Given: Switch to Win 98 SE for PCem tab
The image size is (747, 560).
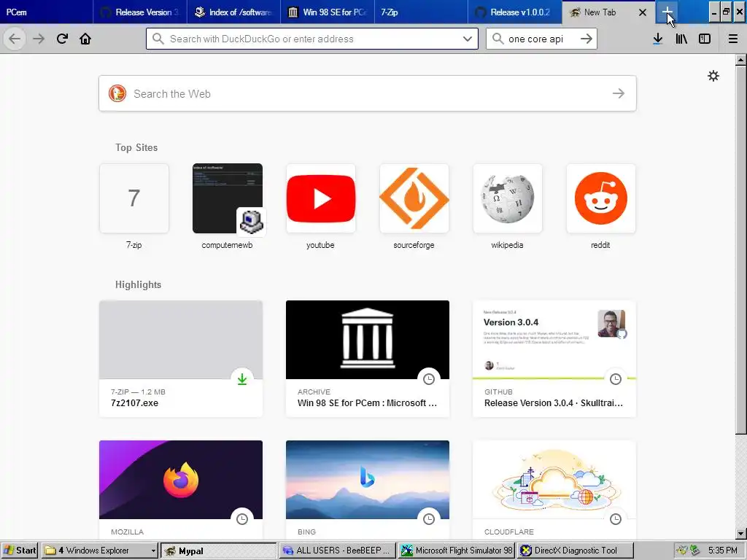Looking at the screenshot, I should pyautogui.click(x=327, y=12).
